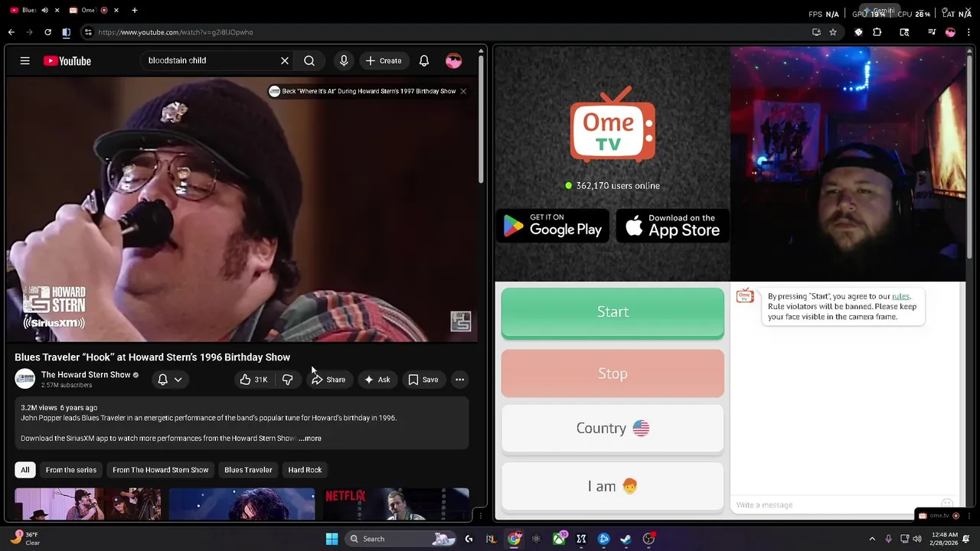Select the Hard Rock chip
Image resolution: width=980 pixels, height=551 pixels.
pyautogui.click(x=305, y=470)
